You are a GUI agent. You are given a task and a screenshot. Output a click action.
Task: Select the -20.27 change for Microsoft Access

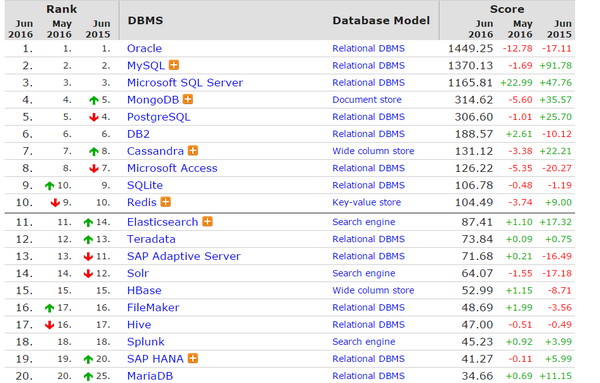pyautogui.click(x=556, y=168)
